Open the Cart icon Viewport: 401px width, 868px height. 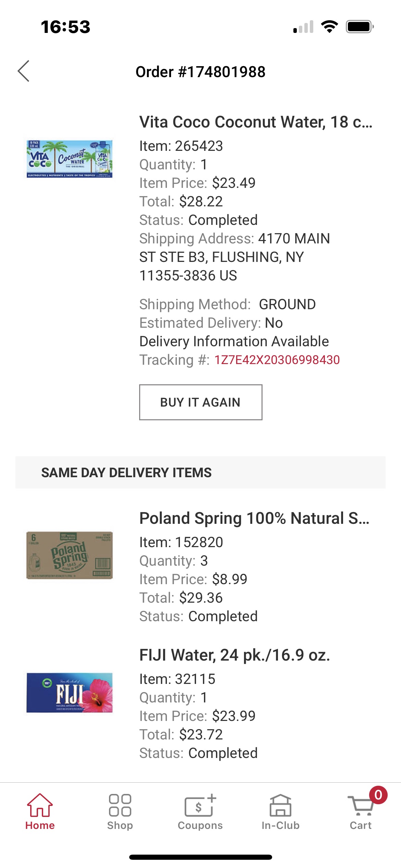tap(360, 806)
